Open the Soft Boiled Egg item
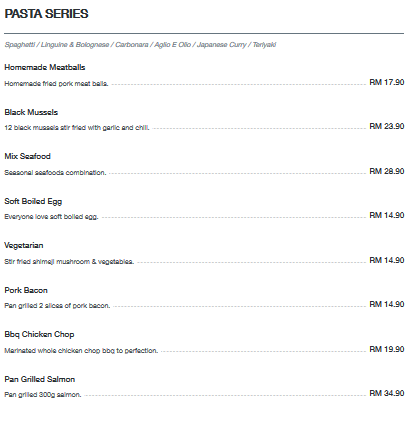 click(x=33, y=201)
